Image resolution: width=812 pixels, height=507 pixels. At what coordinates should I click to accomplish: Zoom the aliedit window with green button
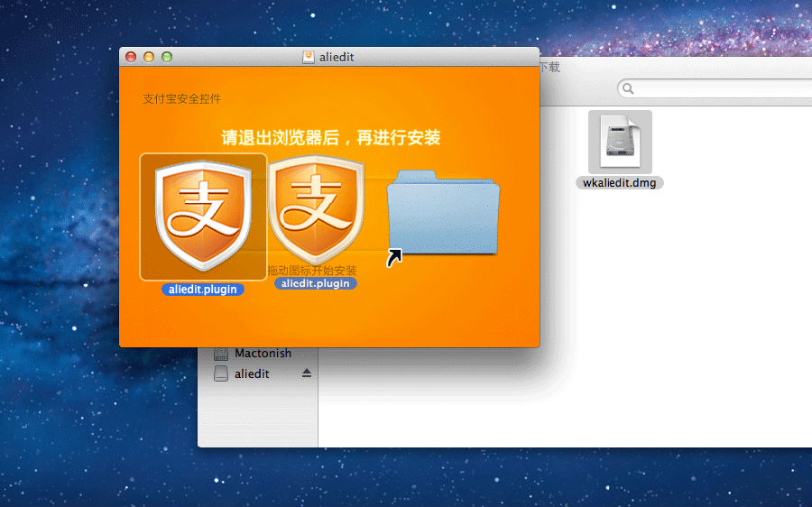coord(166,57)
